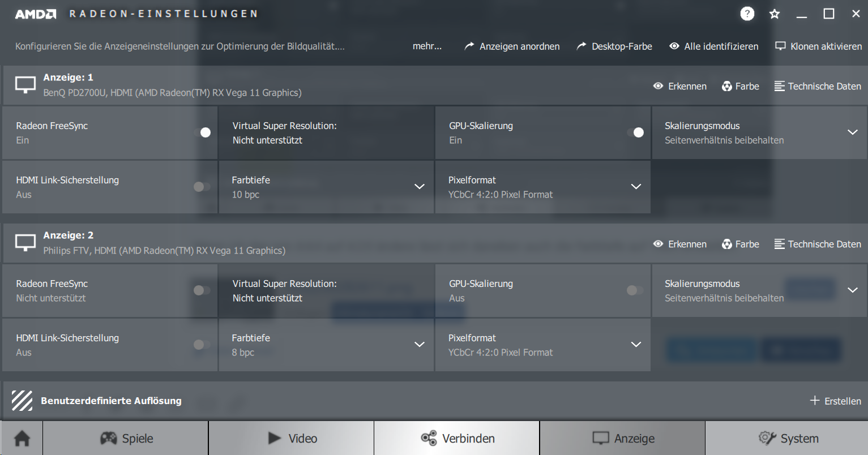Open Technische Daten for Anzeige 2
The height and width of the screenshot is (455, 868).
pyautogui.click(x=818, y=244)
